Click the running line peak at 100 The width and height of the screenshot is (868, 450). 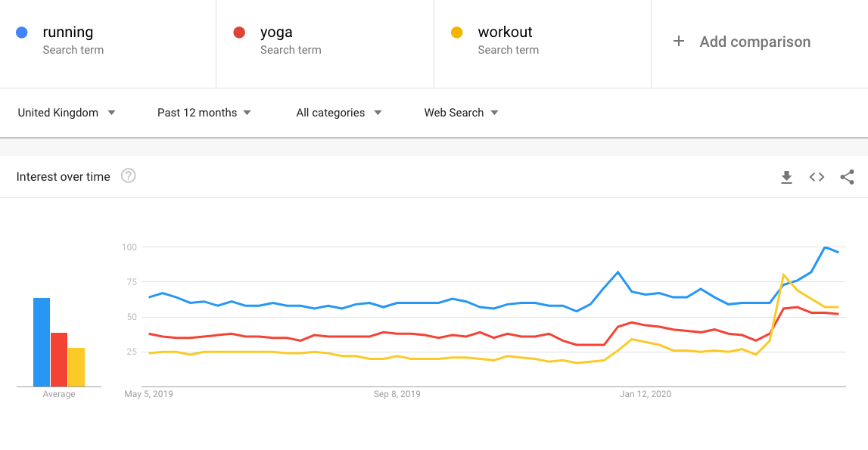coord(824,247)
